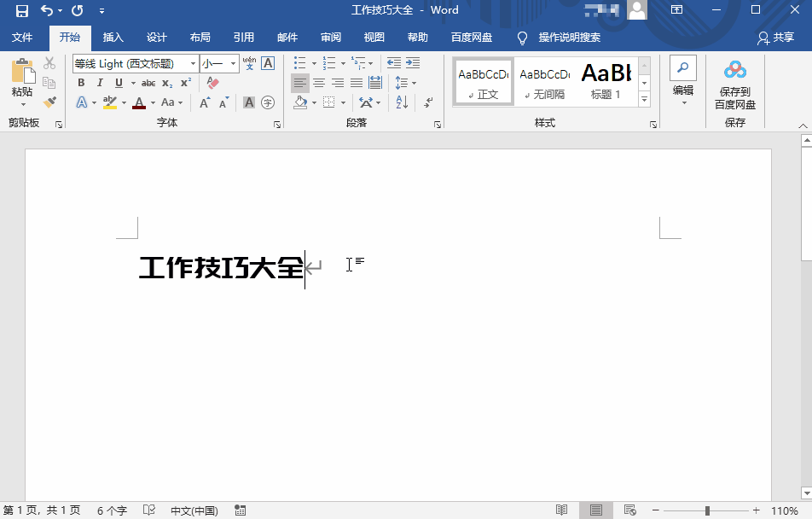Image resolution: width=812 pixels, height=519 pixels.
Task: Switch to the 插入 tab
Action: 113,38
